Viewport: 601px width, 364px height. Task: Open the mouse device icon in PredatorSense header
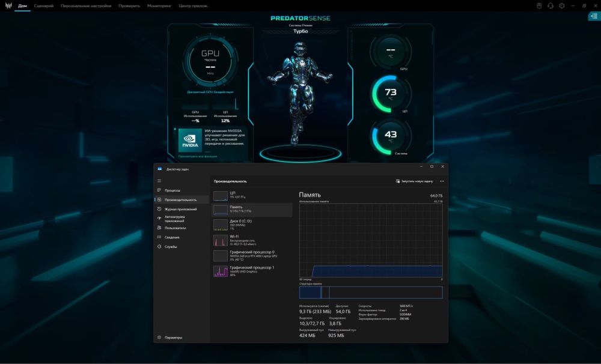click(x=539, y=6)
